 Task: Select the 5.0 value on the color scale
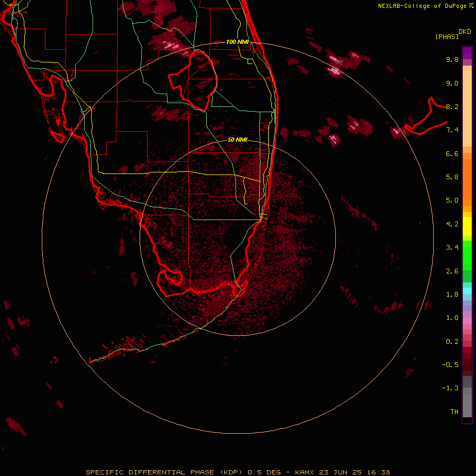pyautogui.click(x=452, y=200)
